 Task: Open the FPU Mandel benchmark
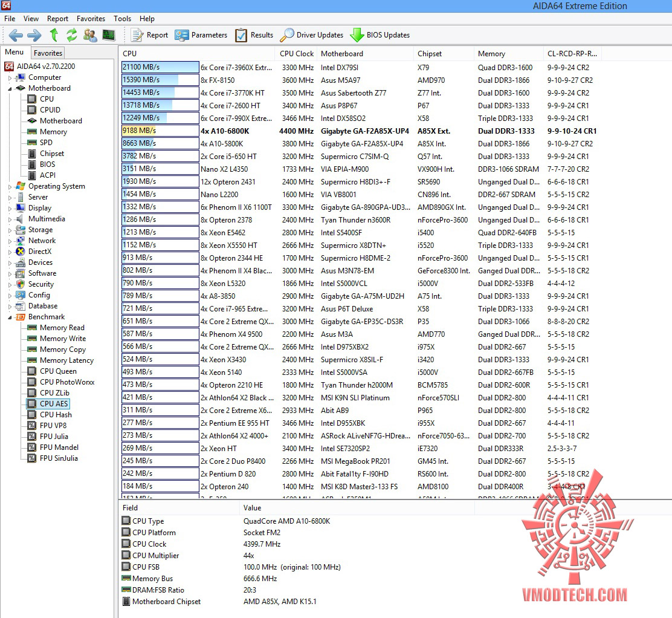(59, 447)
